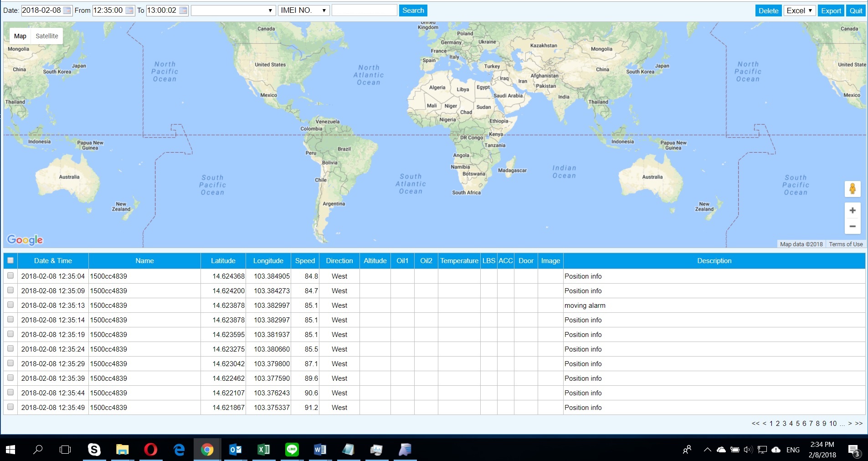This screenshot has height=461, width=868.
Task: Click the Search button
Action: point(413,10)
